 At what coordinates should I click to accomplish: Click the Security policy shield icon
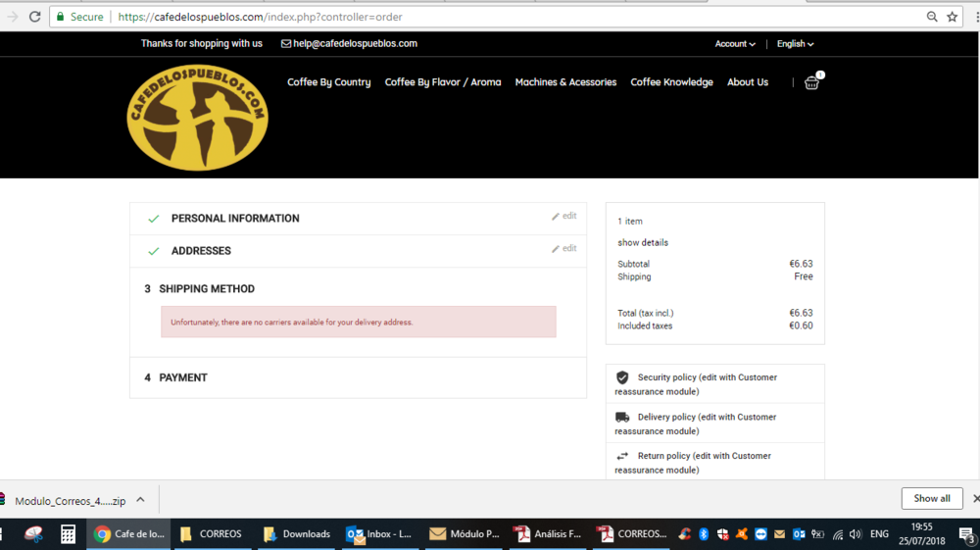tap(622, 377)
